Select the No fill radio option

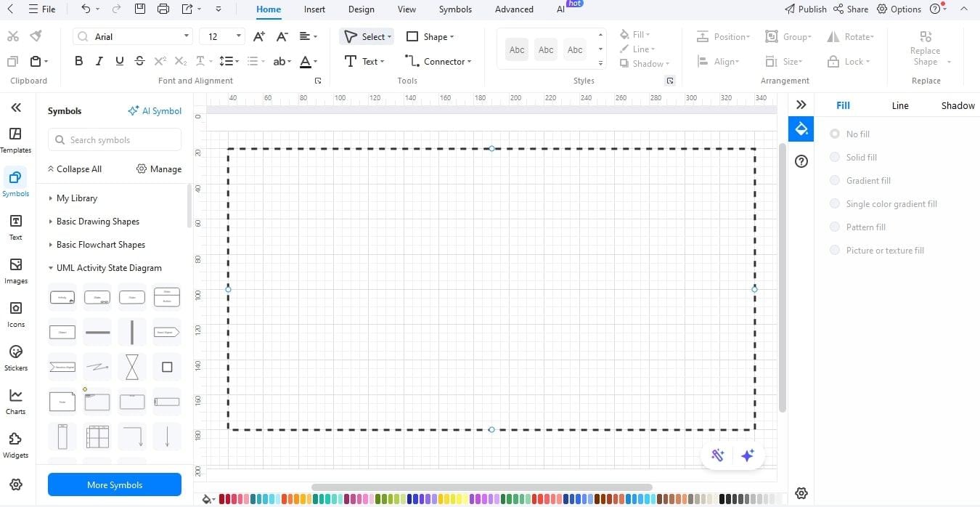pos(835,134)
